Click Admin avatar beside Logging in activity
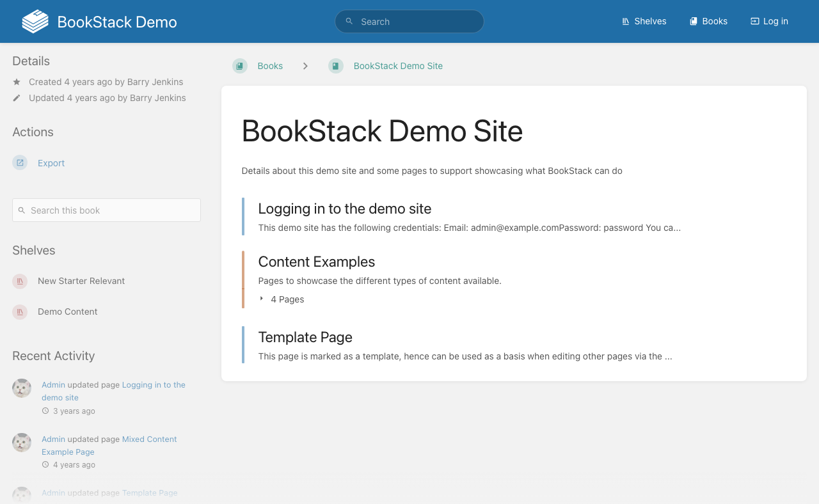 click(x=22, y=388)
